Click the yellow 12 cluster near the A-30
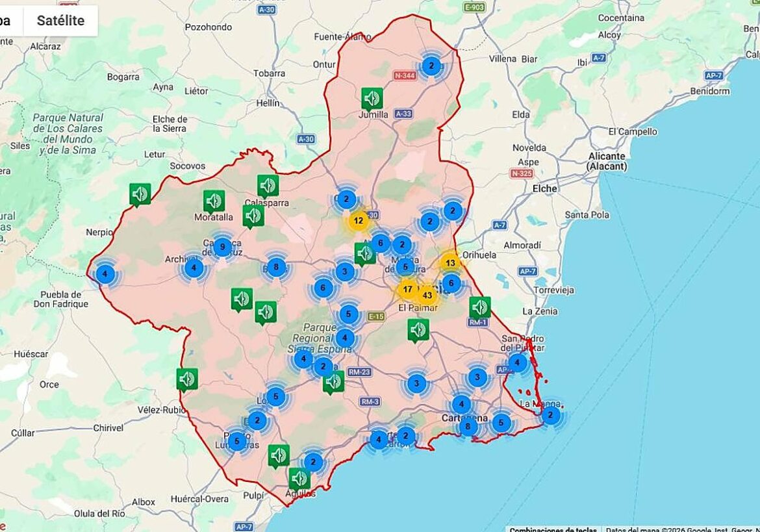The width and height of the screenshot is (760, 532). pos(357,221)
